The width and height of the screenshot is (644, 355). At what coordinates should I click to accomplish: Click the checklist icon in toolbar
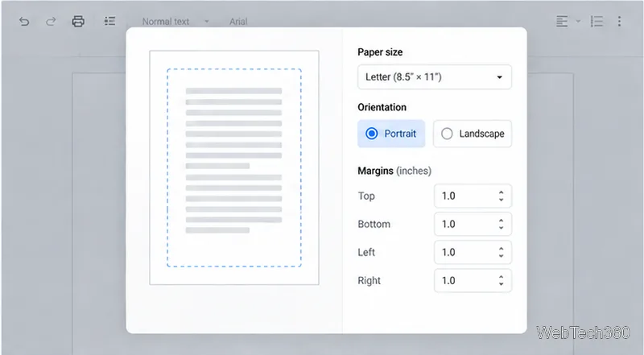click(x=109, y=21)
